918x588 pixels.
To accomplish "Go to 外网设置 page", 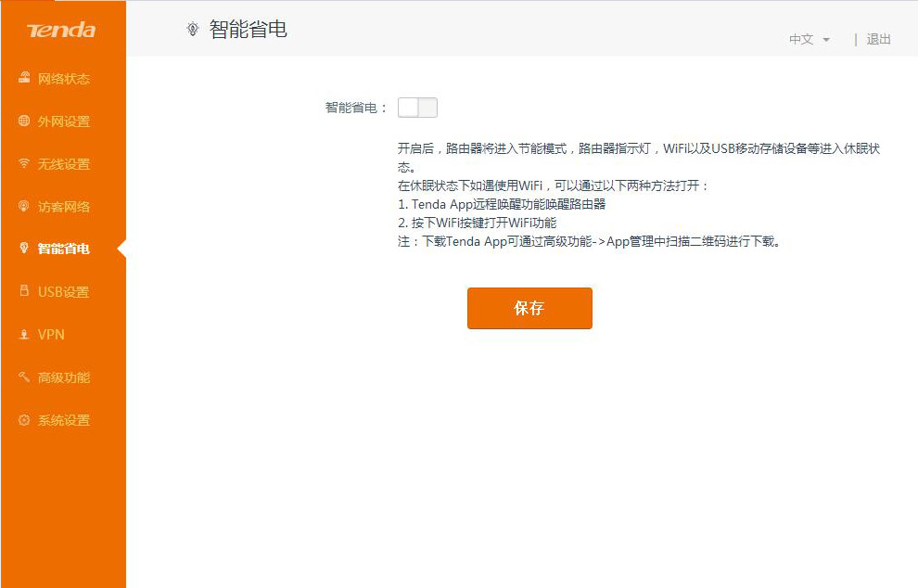I will (x=63, y=121).
